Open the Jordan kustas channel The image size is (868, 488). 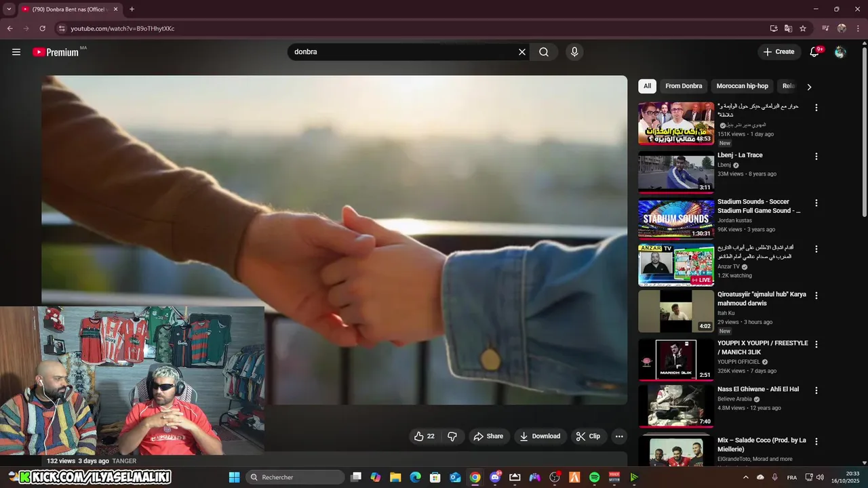pyautogui.click(x=734, y=220)
